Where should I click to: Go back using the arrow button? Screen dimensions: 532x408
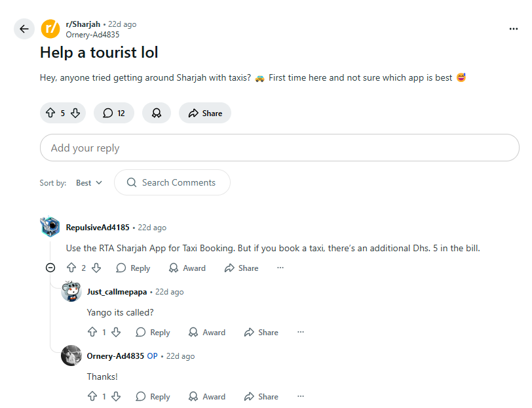coord(24,29)
